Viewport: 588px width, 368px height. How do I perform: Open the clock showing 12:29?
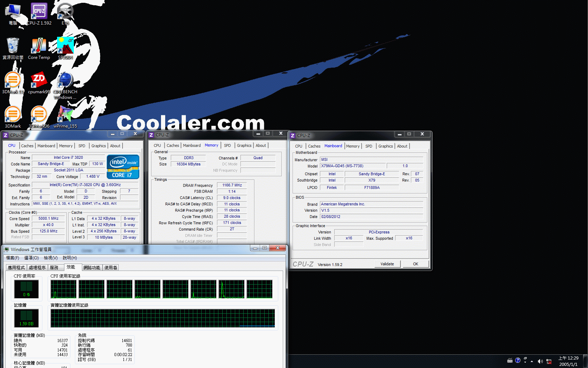568,361
